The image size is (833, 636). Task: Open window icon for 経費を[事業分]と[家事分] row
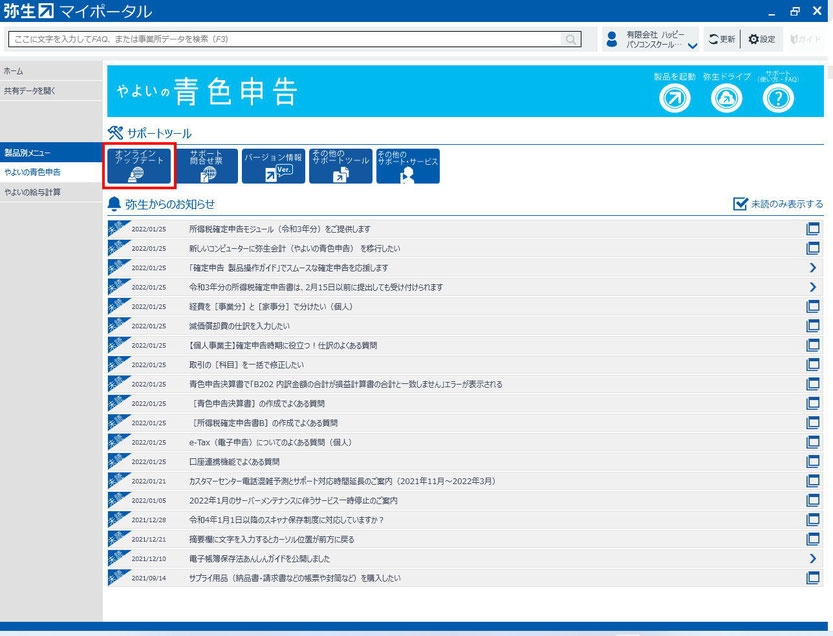812,307
